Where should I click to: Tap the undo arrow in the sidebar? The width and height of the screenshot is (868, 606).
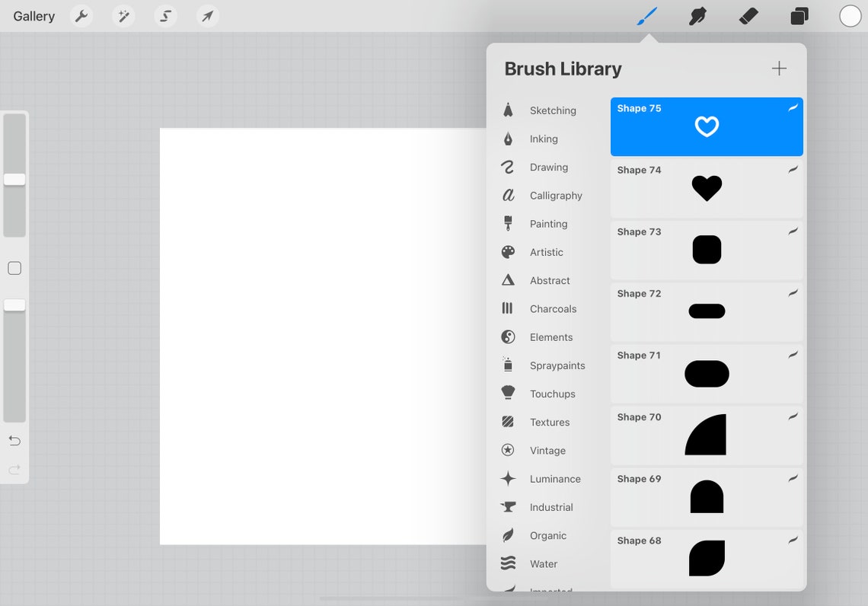tap(14, 440)
